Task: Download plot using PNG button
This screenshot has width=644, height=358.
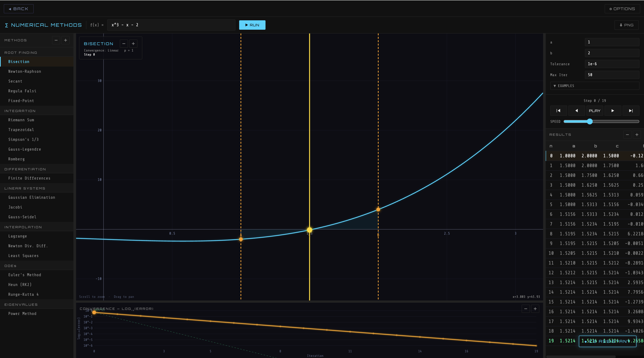Action: [x=626, y=25]
